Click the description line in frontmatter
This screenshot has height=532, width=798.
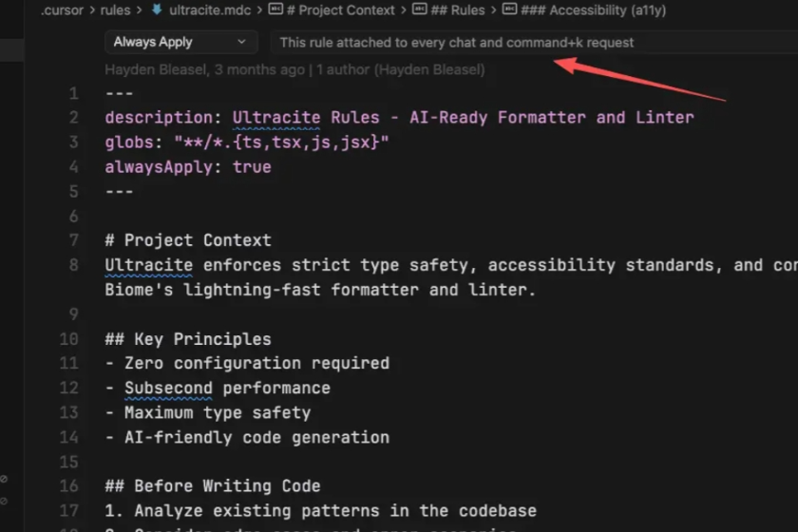(400, 118)
